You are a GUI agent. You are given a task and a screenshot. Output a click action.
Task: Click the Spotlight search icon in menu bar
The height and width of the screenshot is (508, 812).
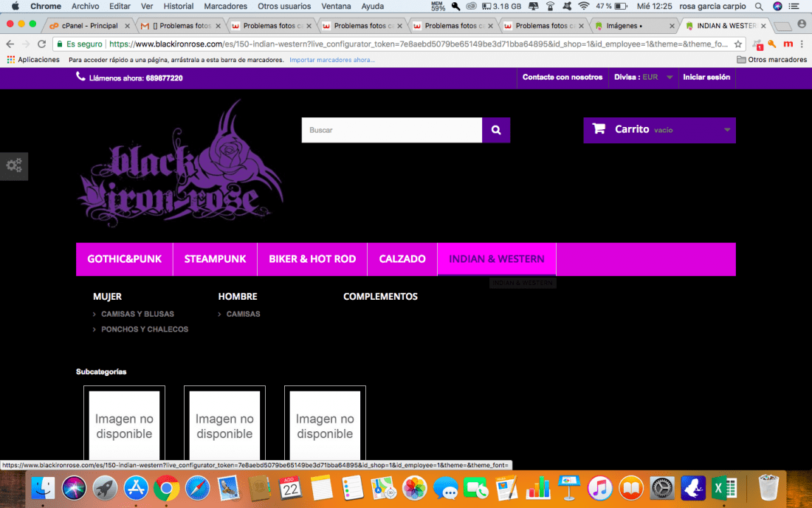(x=759, y=6)
